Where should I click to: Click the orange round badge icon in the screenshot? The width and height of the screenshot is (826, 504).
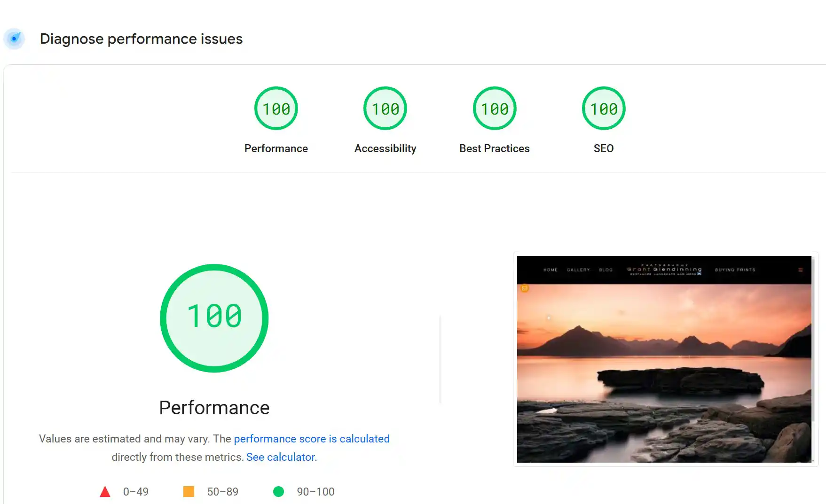tap(525, 288)
